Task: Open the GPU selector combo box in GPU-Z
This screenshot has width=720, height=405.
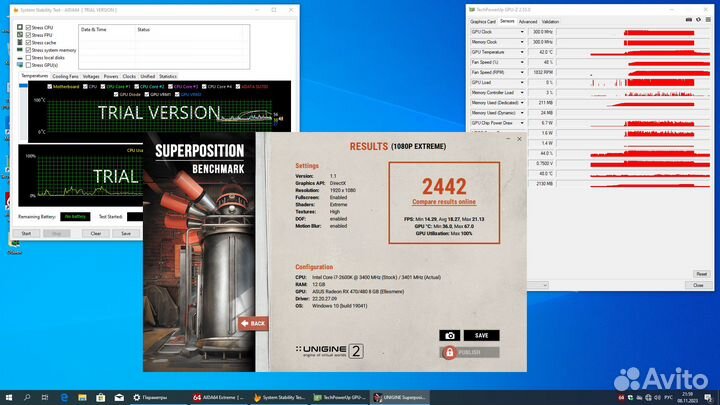Action: point(537,285)
